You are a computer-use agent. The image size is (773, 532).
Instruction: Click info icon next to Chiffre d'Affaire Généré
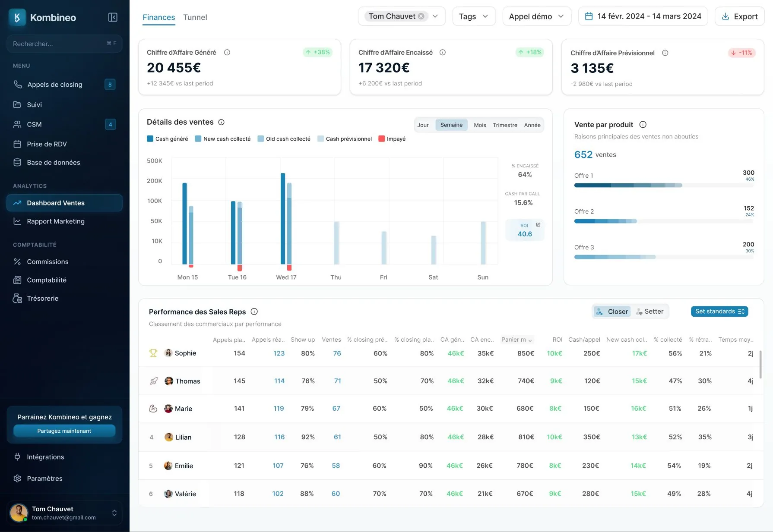(x=227, y=52)
